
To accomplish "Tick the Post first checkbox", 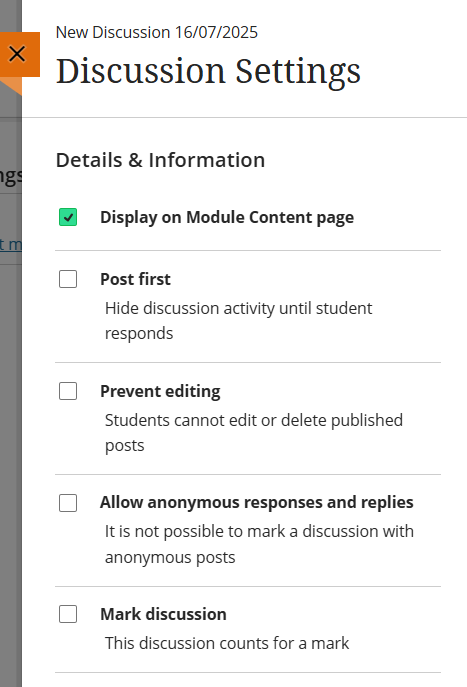I will pos(68,279).
